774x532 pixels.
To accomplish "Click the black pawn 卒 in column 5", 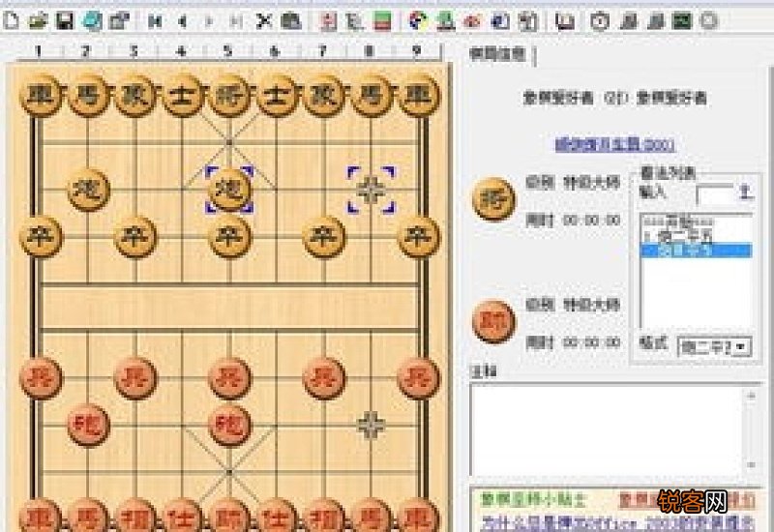I will [x=229, y=237].
